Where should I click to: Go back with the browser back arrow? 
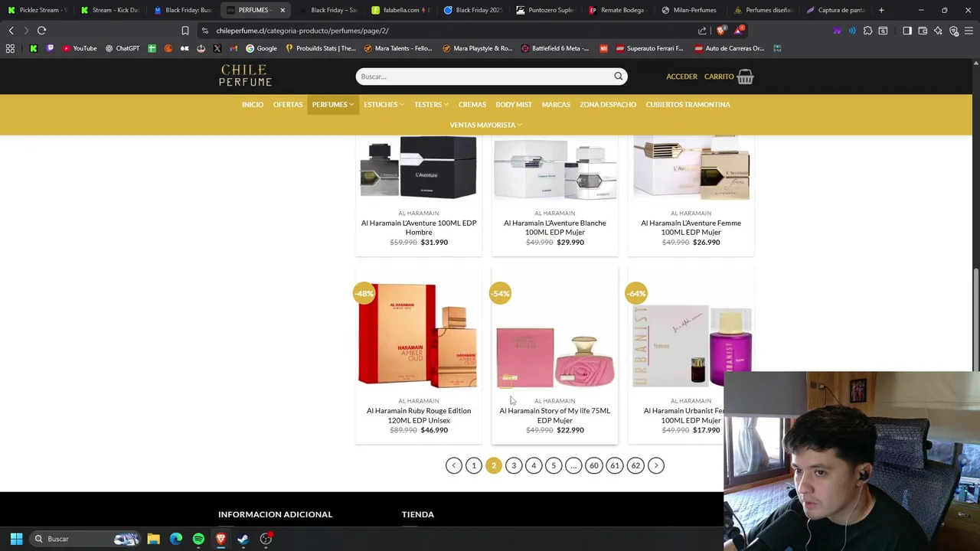[x=11, y=31]
